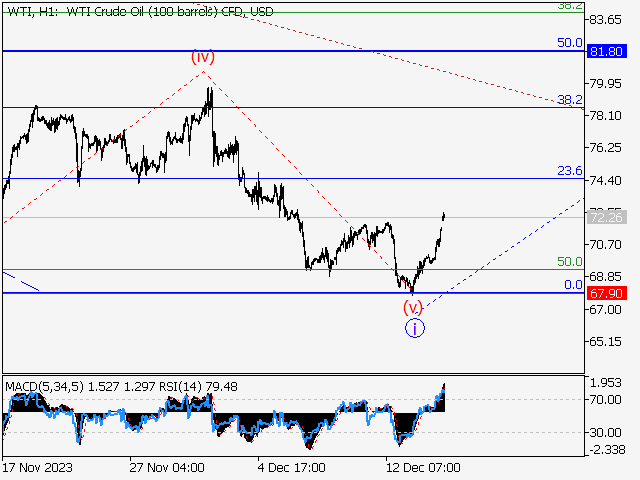Image resolution: width=640 pixels, height=480 pixels.
Task: Click the 12 Dec 07:00 date label
Action: coord(423,467)
